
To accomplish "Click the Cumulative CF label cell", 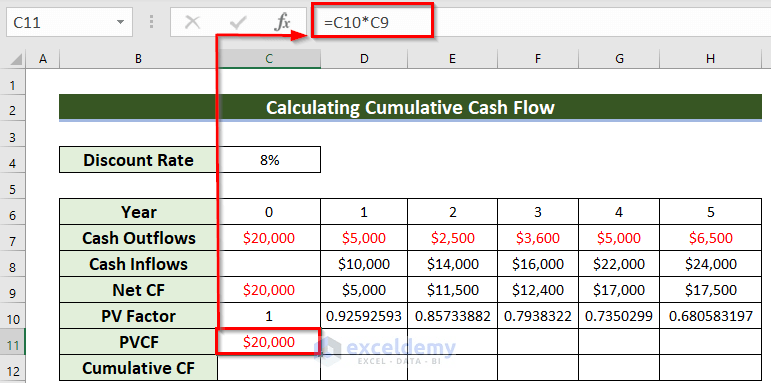I will [x=138, y=368].
